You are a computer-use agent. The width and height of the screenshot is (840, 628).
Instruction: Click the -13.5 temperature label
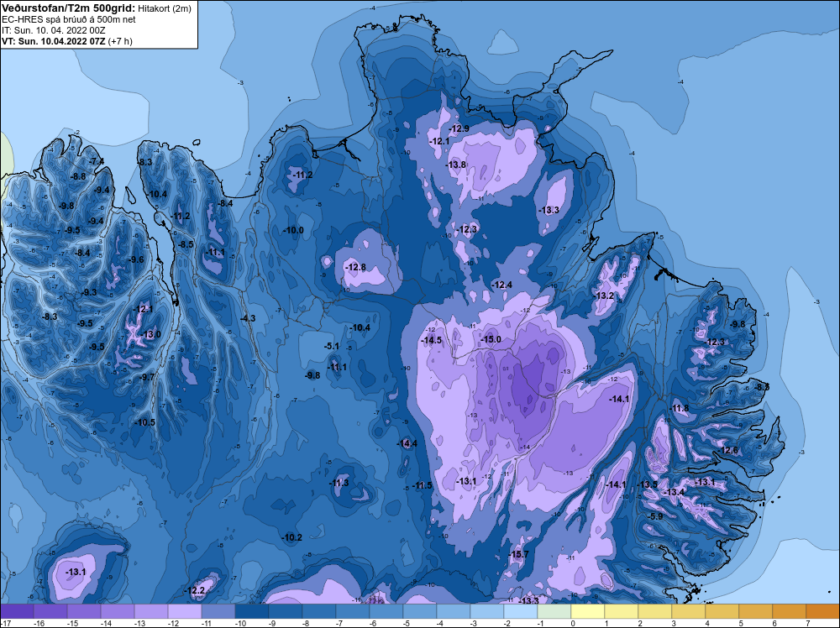(x=647, y=484)
